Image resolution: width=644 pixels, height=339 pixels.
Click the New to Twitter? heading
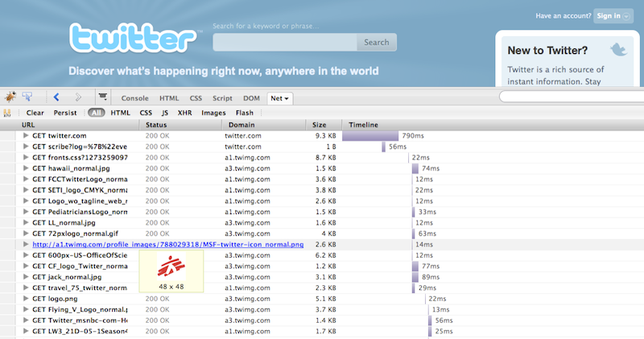pos(547,51)
